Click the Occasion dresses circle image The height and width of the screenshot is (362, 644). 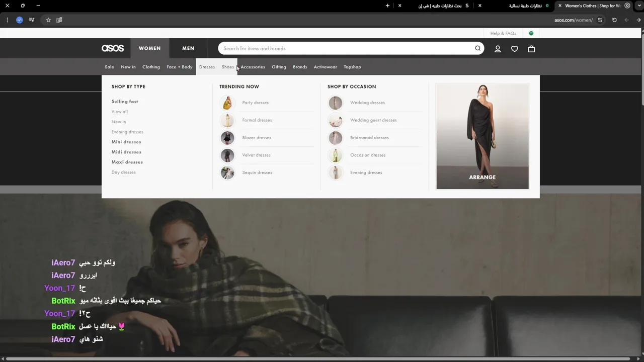[336, 155]
